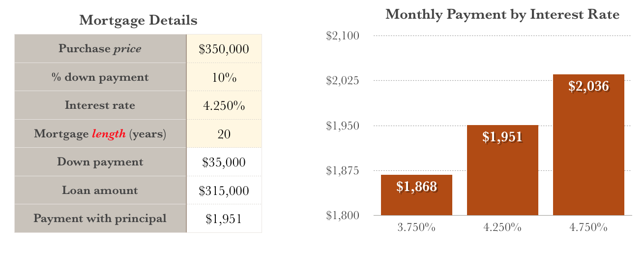Image resolution: width=644 pixels, height=258 pixels.
Task: Click the Purchase price label cell
Action: (100, 49)
